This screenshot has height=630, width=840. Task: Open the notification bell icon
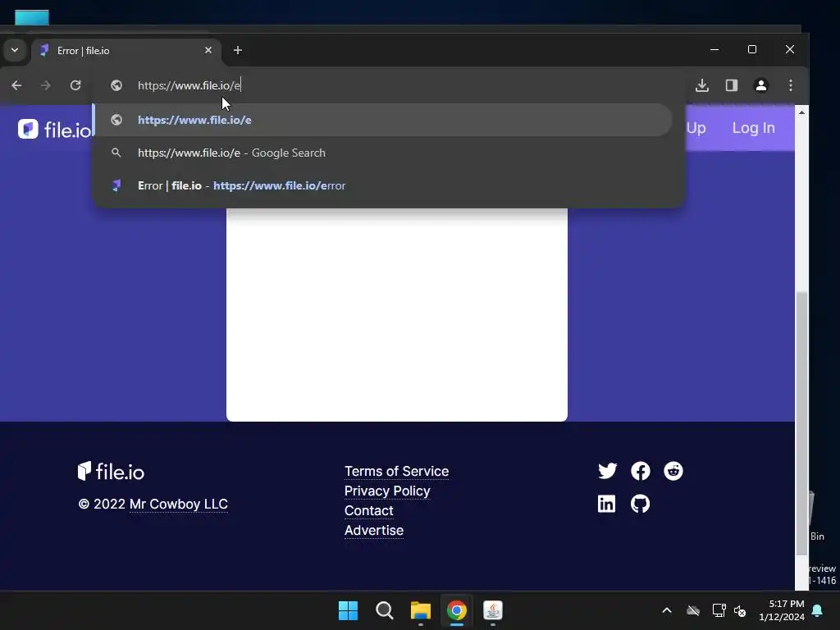point(818,610)
